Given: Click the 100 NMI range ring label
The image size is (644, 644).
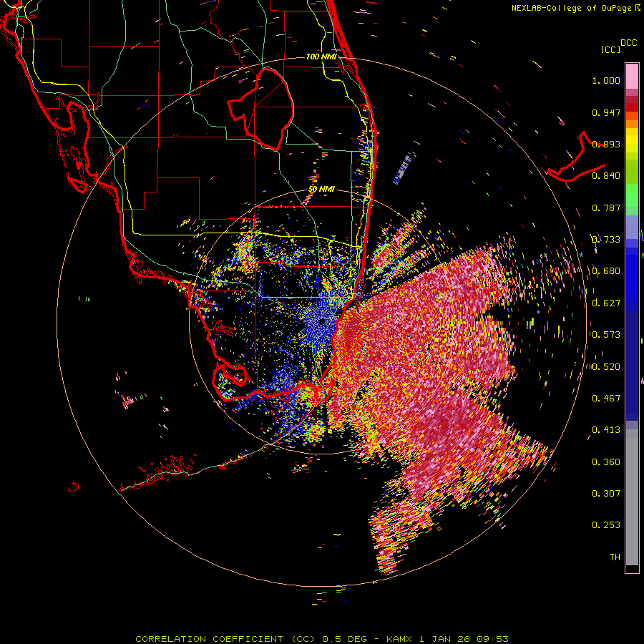Looking at the screenshot, I should point(321,57).
